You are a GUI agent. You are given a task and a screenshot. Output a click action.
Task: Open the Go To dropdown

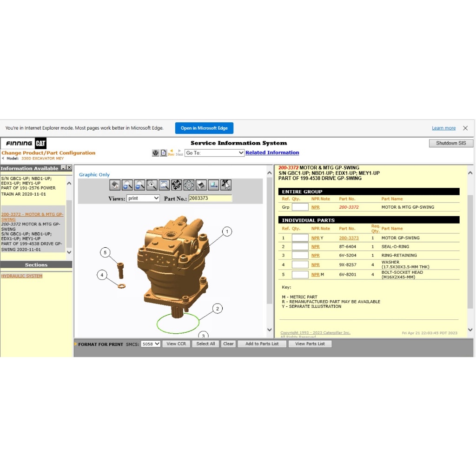point(214,152)
